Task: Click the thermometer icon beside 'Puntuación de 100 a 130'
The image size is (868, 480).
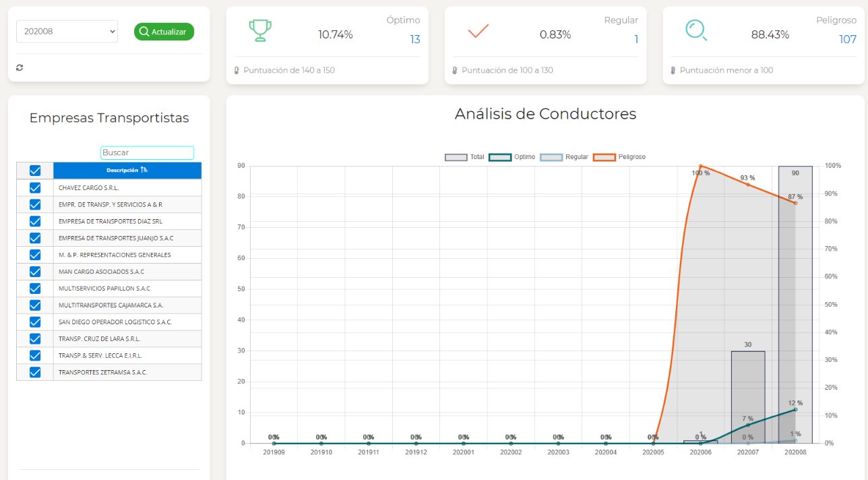Action: [455, 70]
